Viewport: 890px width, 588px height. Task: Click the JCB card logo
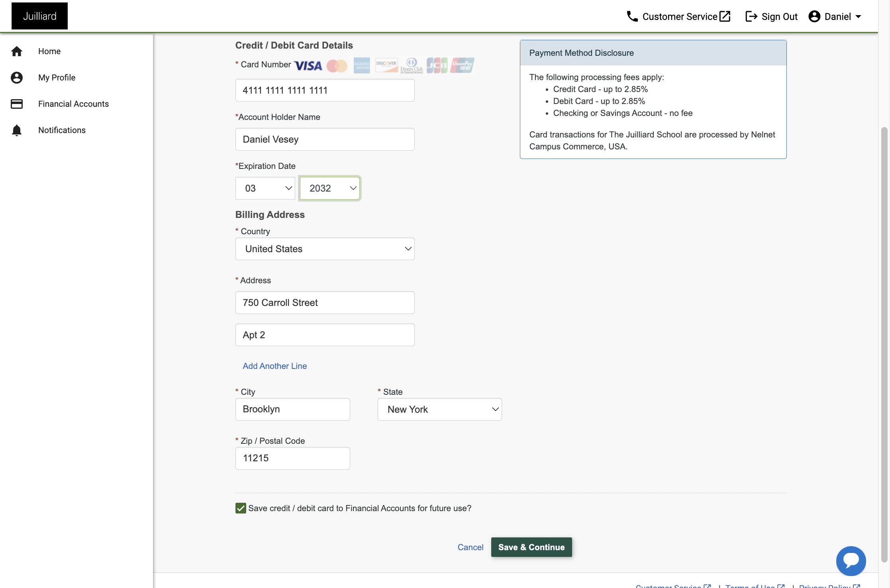(x=437, y=66)
